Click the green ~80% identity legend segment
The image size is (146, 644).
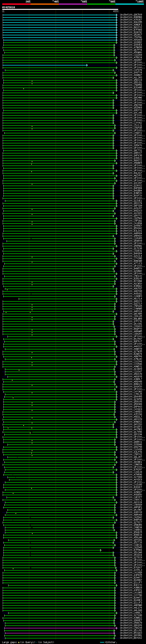[x=101, y=4]
